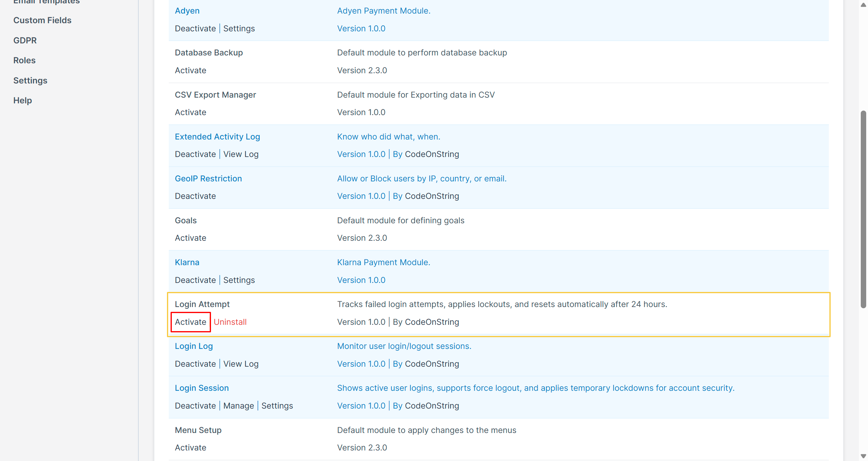This screenshot has width=868, height=461.
Task: View Log for Login Log module
Action: (241, 364)
